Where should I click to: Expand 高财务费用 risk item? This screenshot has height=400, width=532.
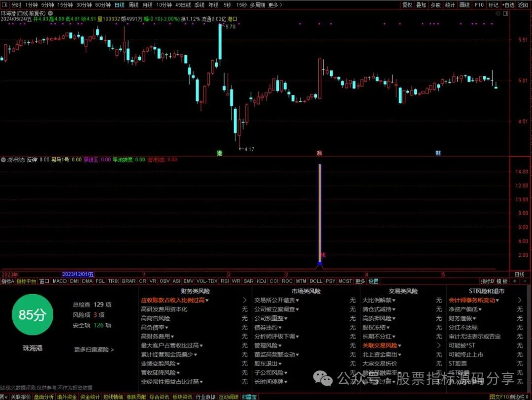pyautogui.click(x=158, y=337)
